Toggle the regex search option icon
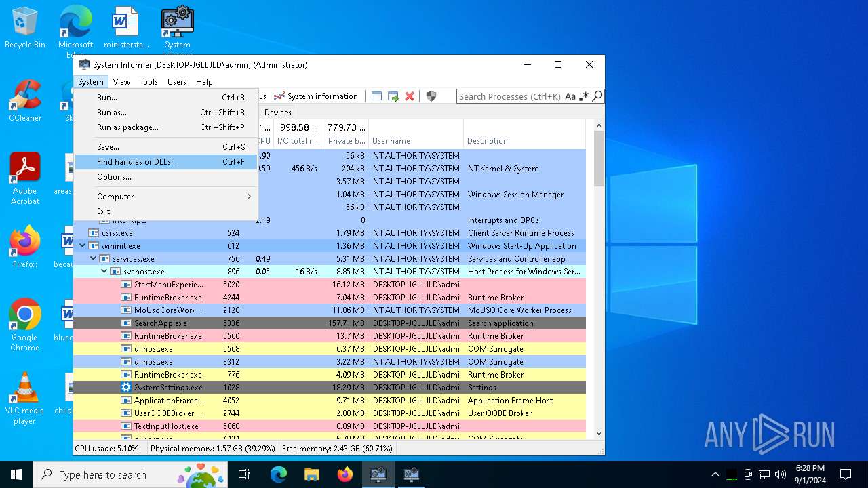 (584, 96)
